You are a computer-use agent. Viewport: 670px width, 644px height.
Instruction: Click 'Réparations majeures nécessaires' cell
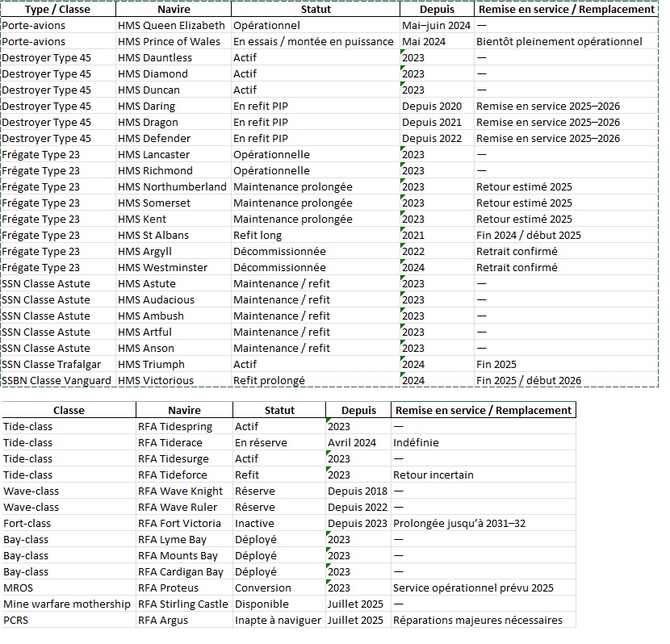click(x=484, y=621)
